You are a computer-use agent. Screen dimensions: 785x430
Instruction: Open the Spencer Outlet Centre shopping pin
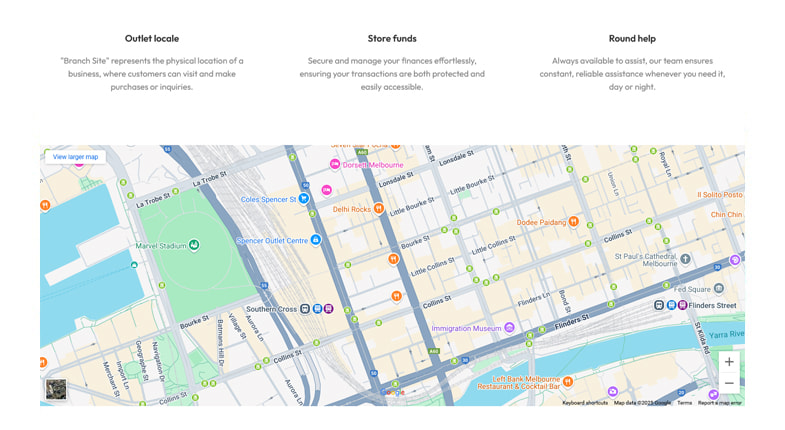(x=316, y=240)
